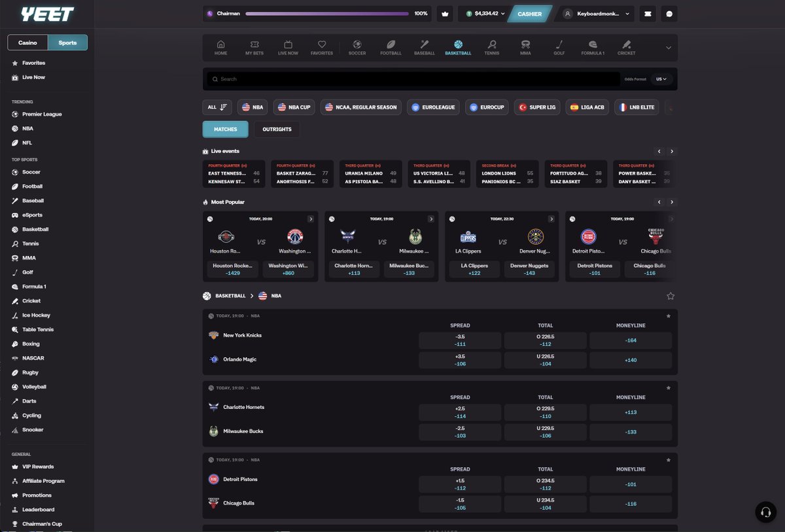Open the Keyboardmonk account dropdown
The width and height of the screenshot is (785, 532).
tap(597, 13)
